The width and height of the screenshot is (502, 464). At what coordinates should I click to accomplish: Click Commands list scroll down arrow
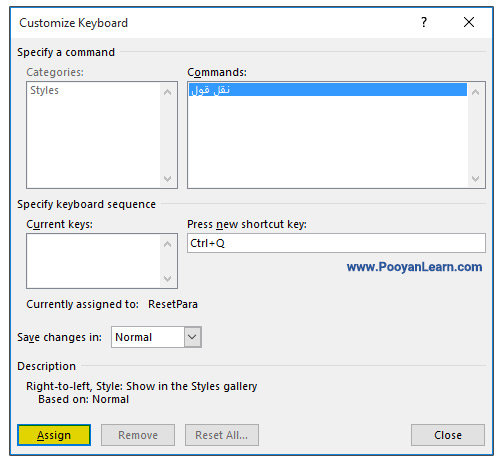[476, 179]
